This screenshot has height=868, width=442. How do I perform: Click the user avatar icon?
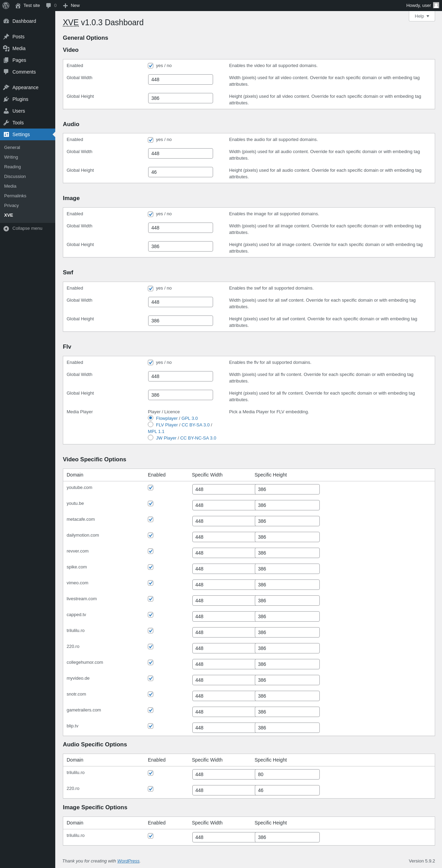436,6
